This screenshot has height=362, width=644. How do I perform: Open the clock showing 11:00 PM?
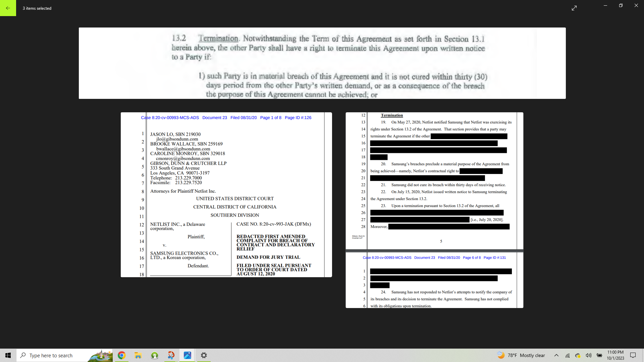coord(615,355)
